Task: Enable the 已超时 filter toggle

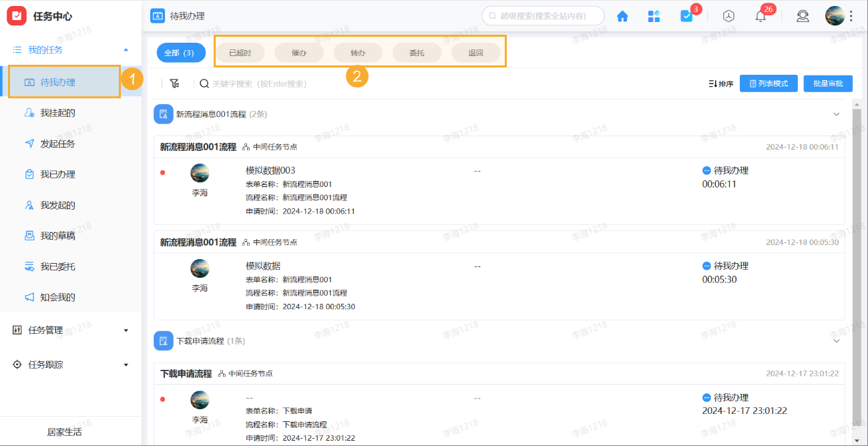Action: point(240,51)
